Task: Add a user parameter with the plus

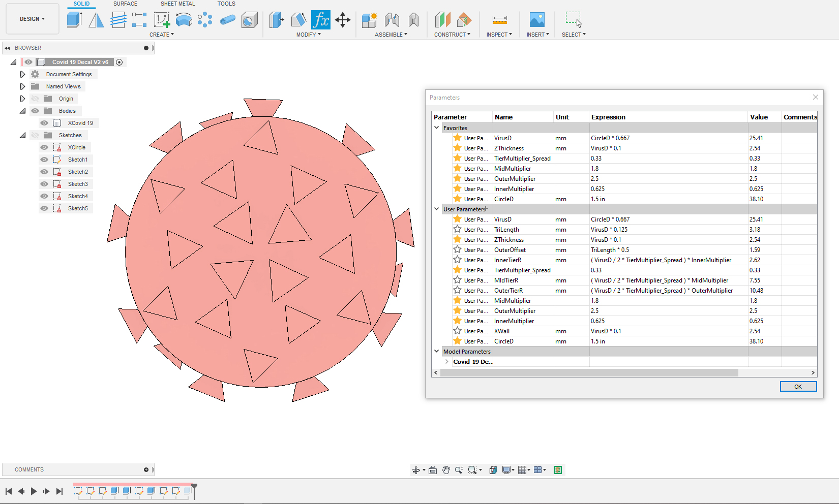Action: (x=487, y=208)
